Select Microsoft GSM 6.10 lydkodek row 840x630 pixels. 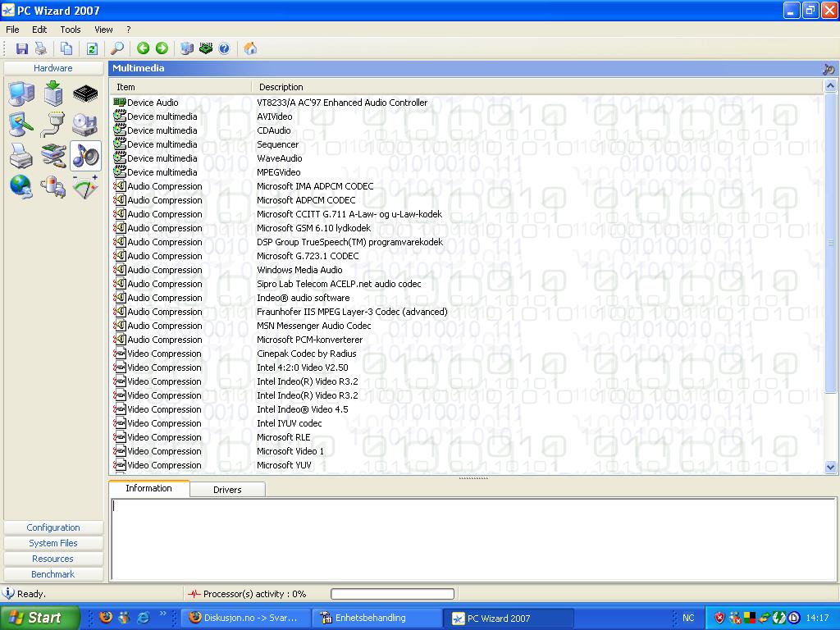tap(466, 228)
